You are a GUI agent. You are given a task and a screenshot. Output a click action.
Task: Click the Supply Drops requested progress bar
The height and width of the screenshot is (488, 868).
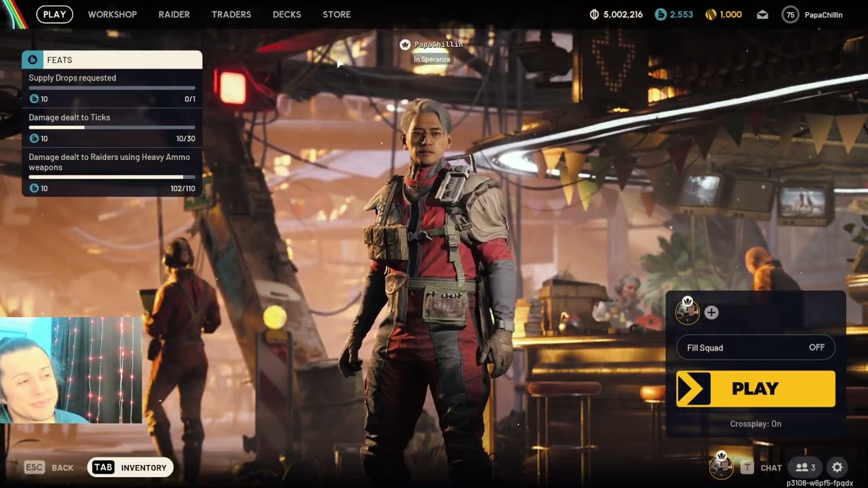tap(112, 88)
